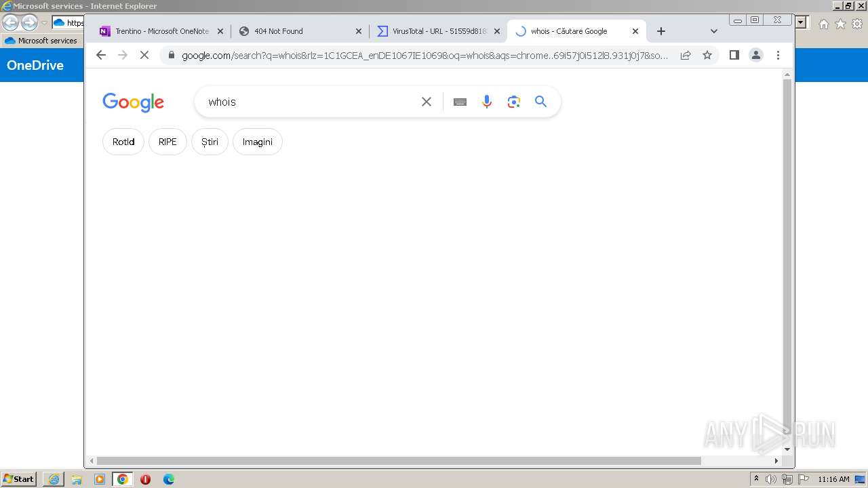Open clock showing 11:16 AM
This screenshot has height=488, width=868.
833,479
